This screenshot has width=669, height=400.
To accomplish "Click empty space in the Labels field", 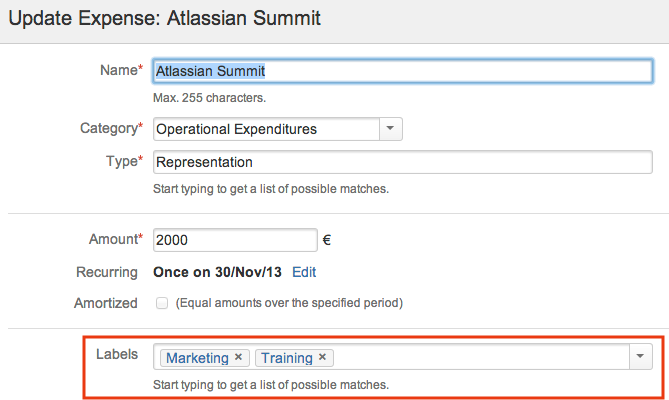I will click(x=480, y=357).
